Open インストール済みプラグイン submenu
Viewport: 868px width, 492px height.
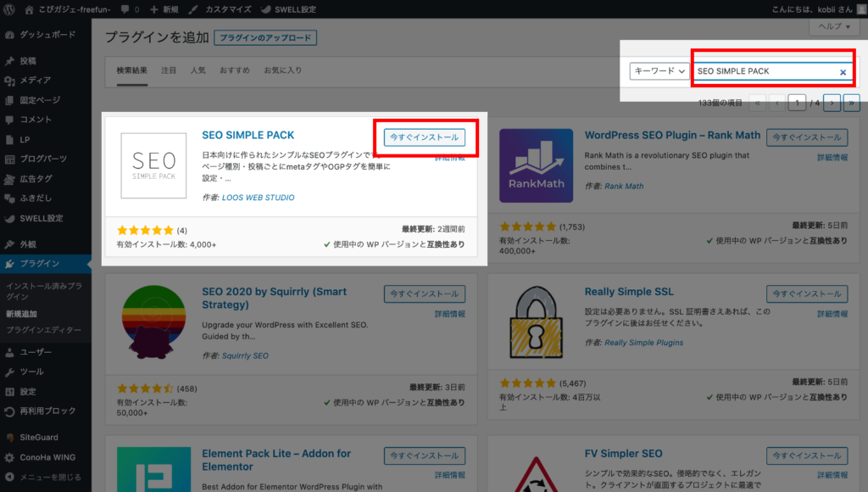pos(44,292)
